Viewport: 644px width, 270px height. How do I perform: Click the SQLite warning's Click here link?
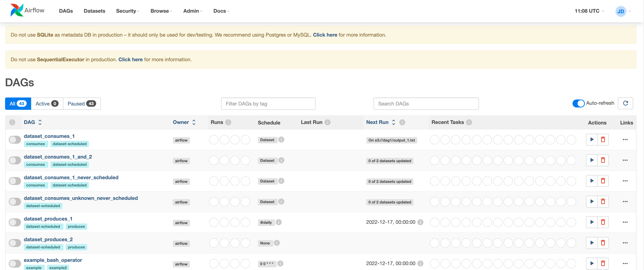[x=325, y=35]
